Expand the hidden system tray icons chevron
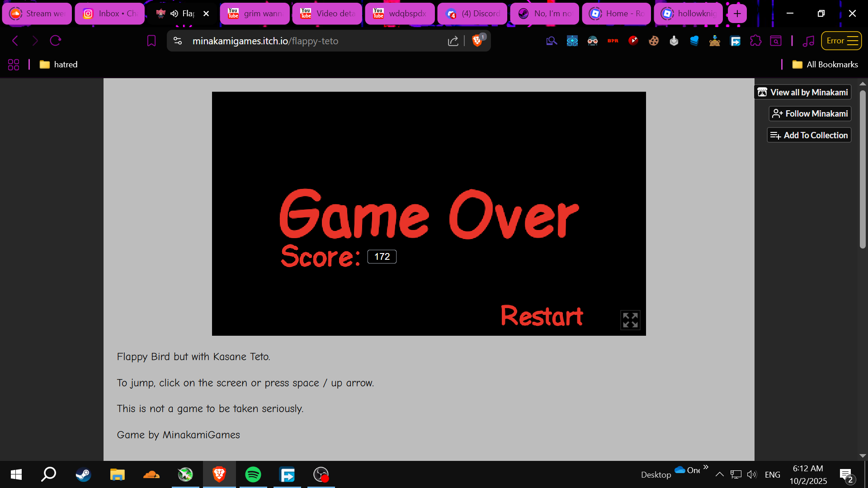Screen dimensions: 868x488 tap(720, 474)
